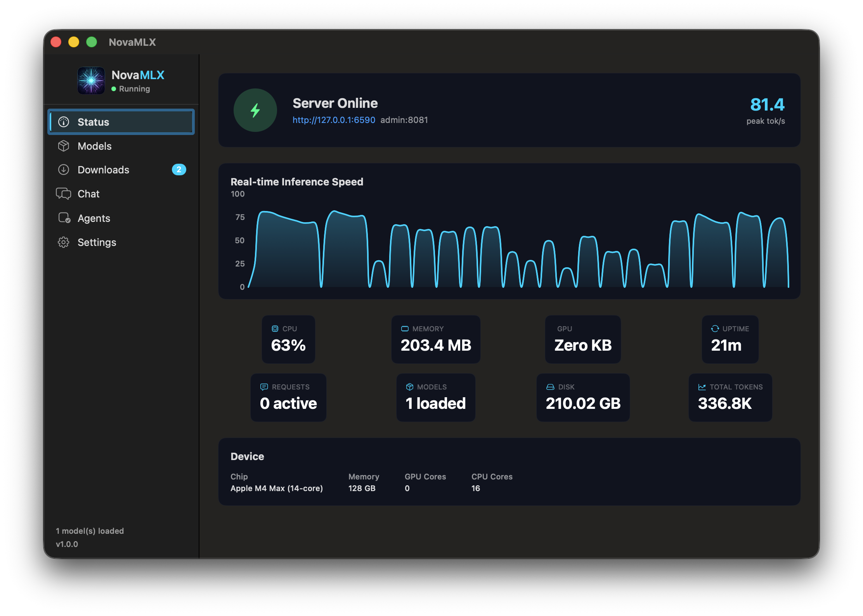Click the GPU Cores value 0

(x=407, y=488)
